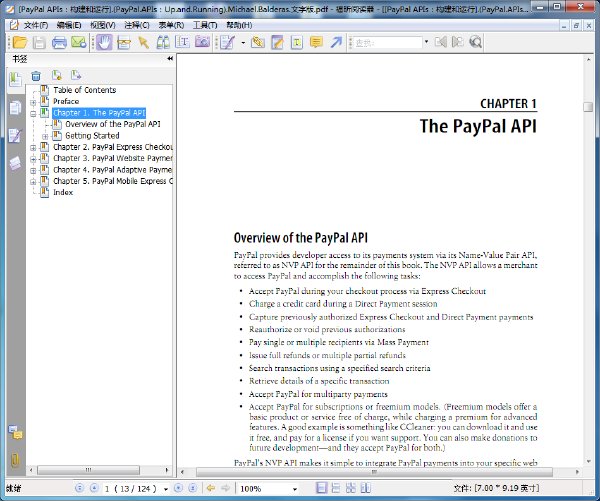Open the 帮助(H) Help menu

coord(239,25)
